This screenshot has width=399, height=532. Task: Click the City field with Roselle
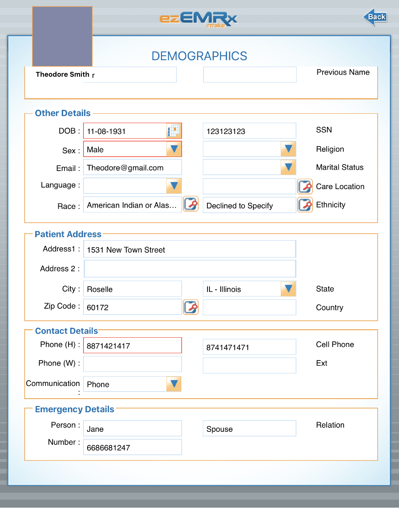coord(132,289)
